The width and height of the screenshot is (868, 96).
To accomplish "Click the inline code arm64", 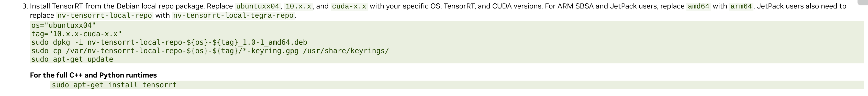I will point(741,6).
